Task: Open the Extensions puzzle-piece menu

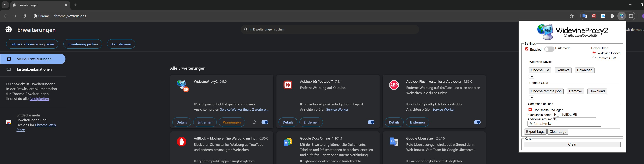Action: pos(631,16)
